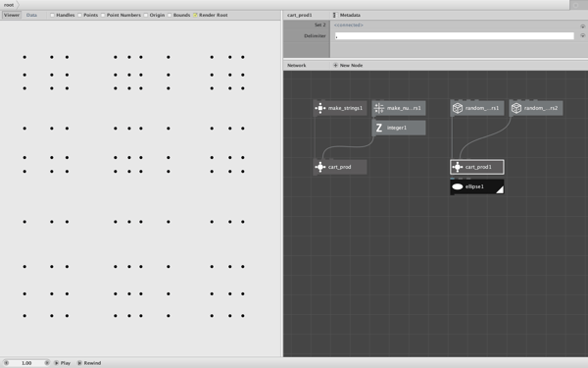Click the <connected> value text
Image resolution: width=588 pixels, height=368 pixels.
tap(348, 26)
